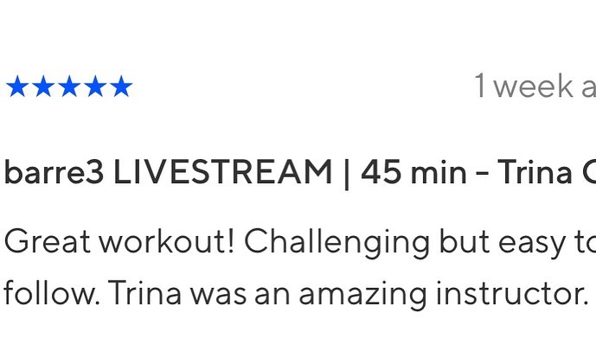Click the fifth, rightmost rating star
This screenshot has width=596, height=364.
pyautogui.click(x=121, y=86)
